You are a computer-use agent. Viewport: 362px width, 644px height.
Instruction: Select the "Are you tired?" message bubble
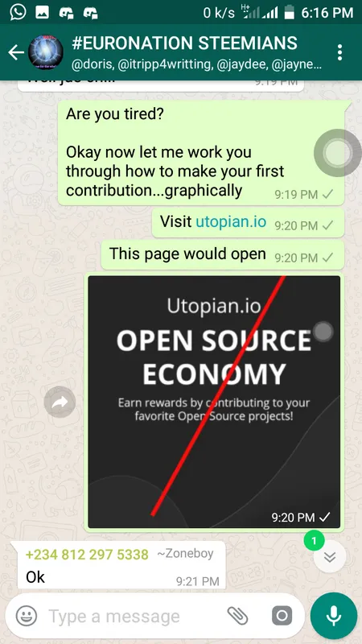200,152
